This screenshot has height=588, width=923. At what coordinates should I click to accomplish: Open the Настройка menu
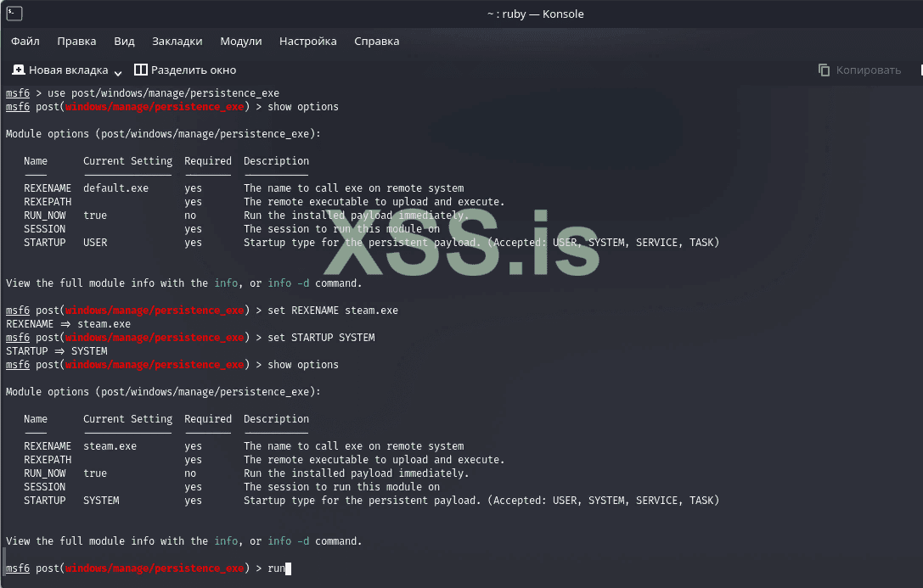click(x=308, y=42)
